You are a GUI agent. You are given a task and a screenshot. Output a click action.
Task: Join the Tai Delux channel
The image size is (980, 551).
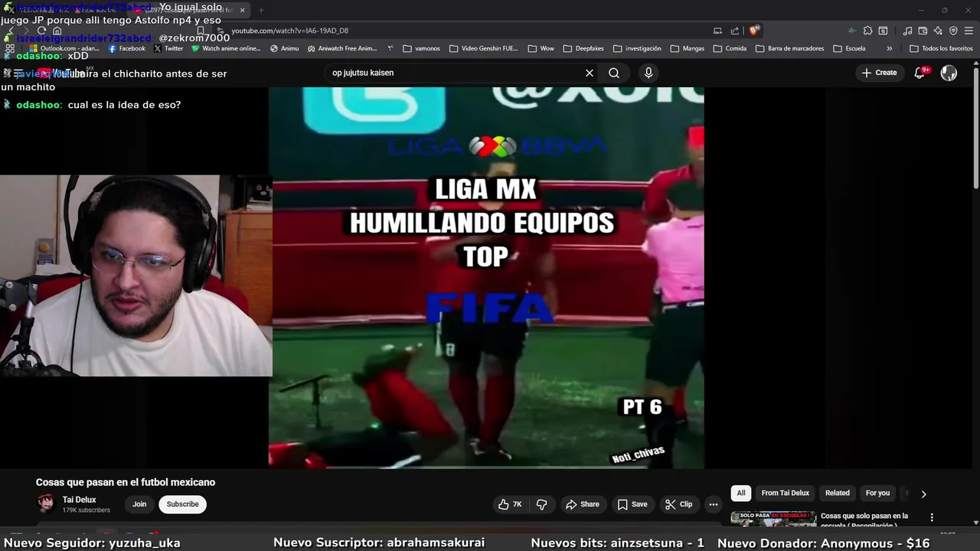pos(139,504)
